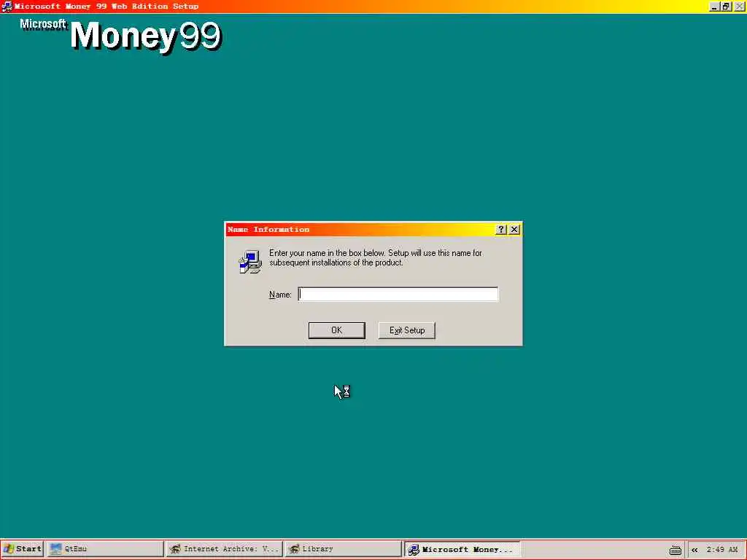Click the clock showing 2:49 AM

(x=722, y=550)
